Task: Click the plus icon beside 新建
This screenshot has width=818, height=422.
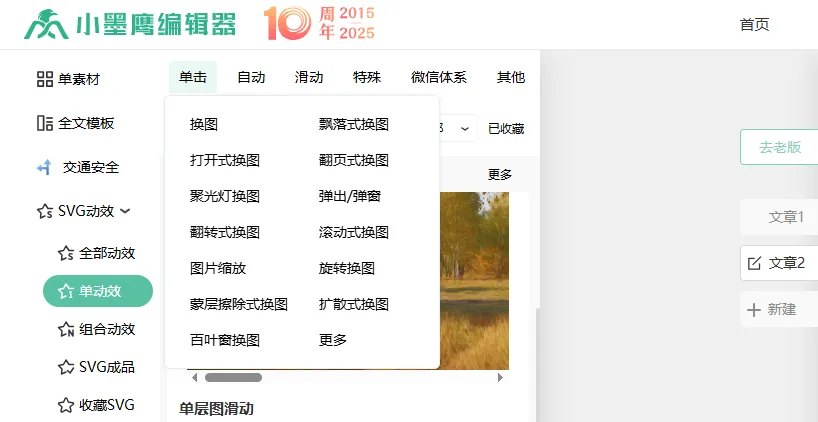Action: pyautogui.click(x=754, y=310)
